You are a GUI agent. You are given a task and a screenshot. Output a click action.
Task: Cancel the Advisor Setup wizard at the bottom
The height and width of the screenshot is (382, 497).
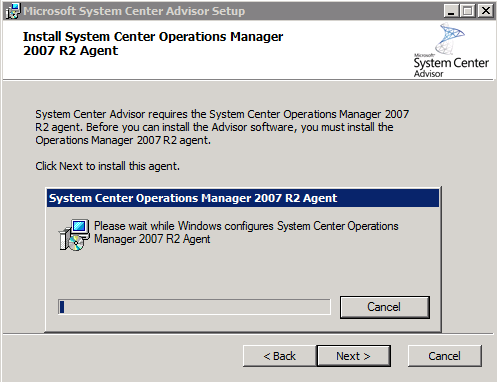point(445,356)
